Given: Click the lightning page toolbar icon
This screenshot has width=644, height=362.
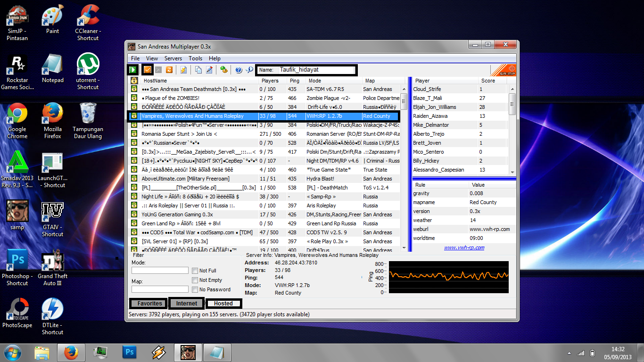Looking at the screenshot, I should (183, 70).
